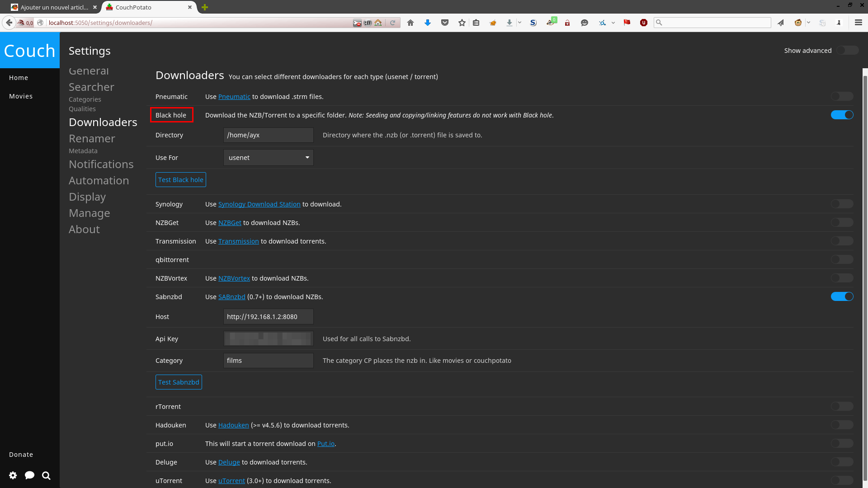
Task: Click the red flag toolbar icon
Action: click(627, 23)
